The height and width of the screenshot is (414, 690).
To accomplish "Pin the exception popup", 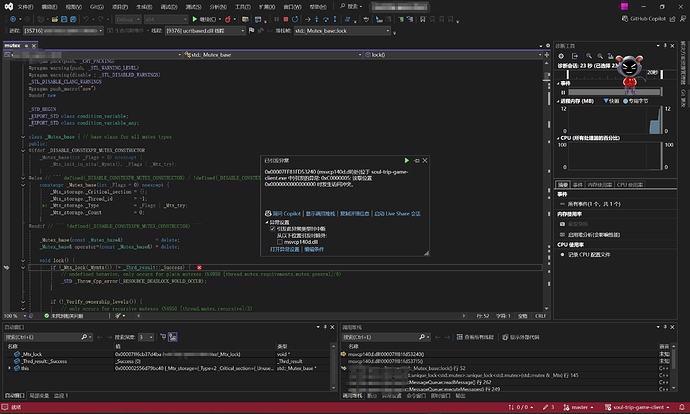I will tap(417, 160).
